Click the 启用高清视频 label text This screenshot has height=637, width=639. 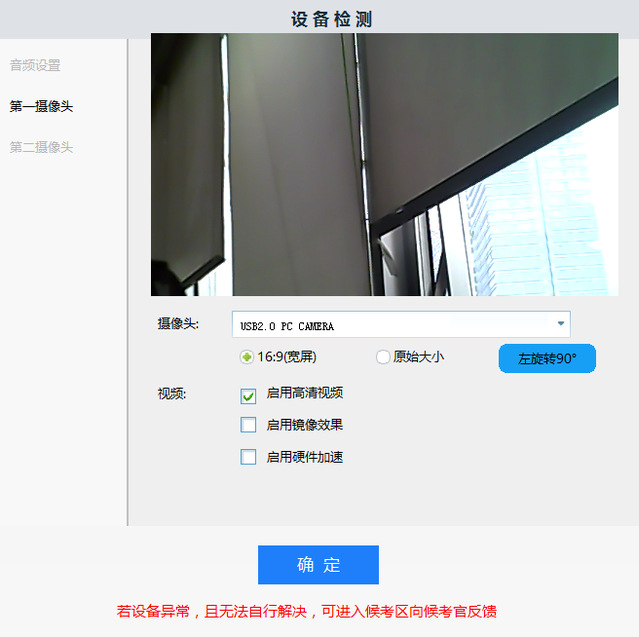pos(305,393)
